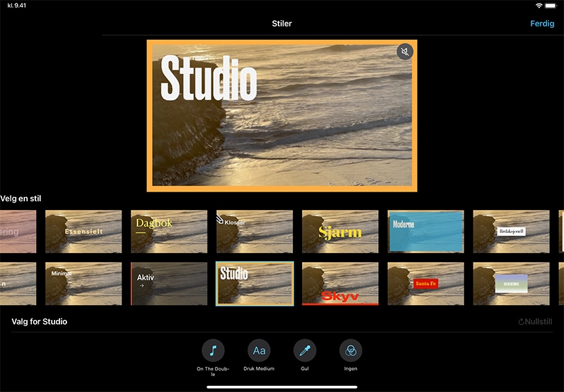Click the Stiler title text
Screen dimensions: 564x392
[282, 24]
